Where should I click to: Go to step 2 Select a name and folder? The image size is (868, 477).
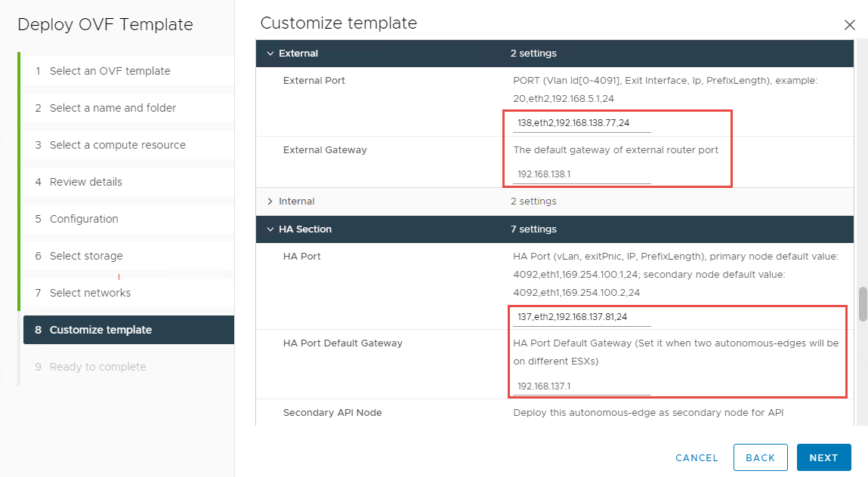click(x=113, y=108)
